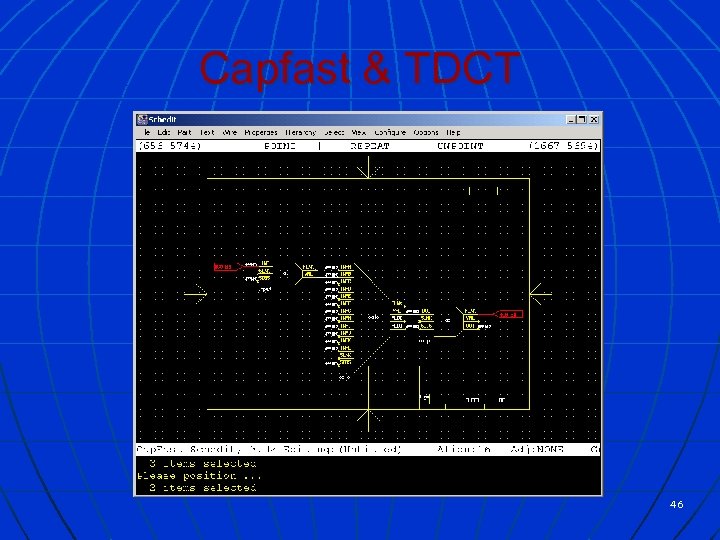This screenshot has height=540, width=720.
Task: Open the Help menu
Action: point(453,132)
